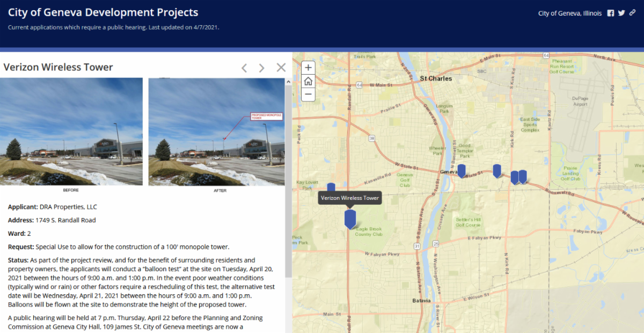Open the AFTER proposed tower photo

(x=216, y=132)
